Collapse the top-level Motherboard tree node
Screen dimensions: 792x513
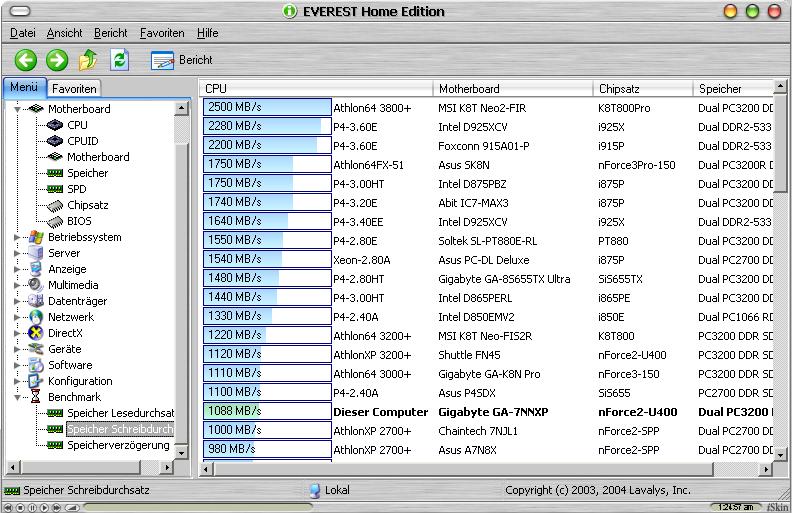point(18,109)
